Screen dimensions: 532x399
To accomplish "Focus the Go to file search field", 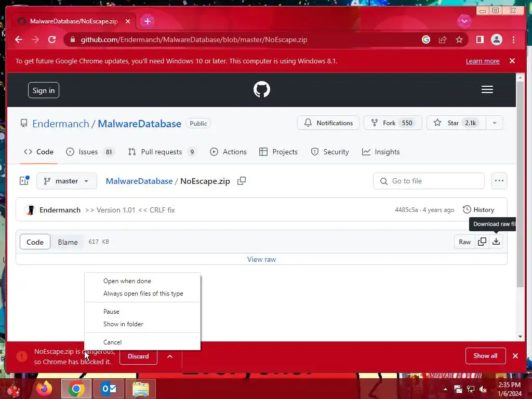I will pyautogui.click(x=429, y=181).
